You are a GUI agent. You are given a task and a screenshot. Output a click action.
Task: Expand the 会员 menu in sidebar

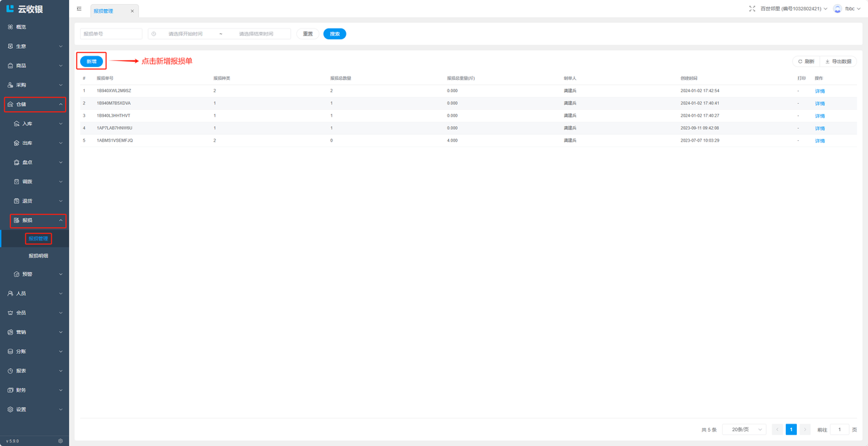[x=35, y=313]
